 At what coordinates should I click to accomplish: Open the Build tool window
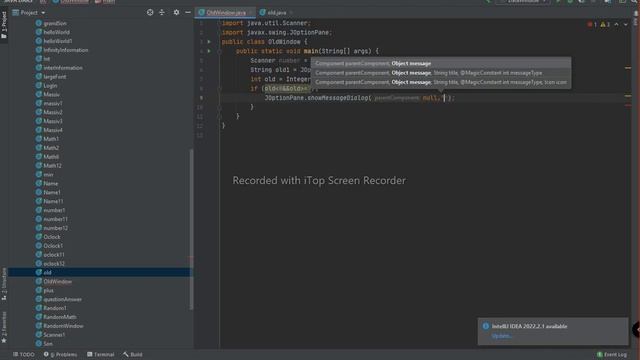[133, 354]
